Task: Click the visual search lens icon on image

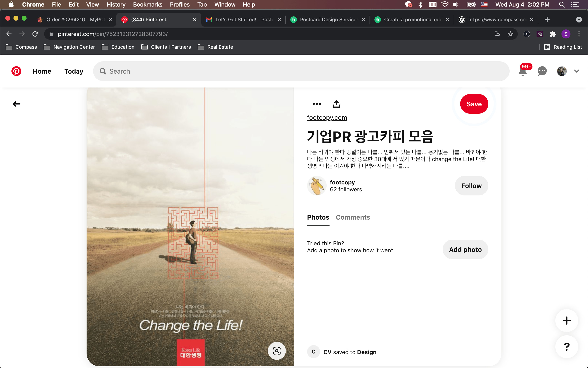Action: [x=277, y=351]
